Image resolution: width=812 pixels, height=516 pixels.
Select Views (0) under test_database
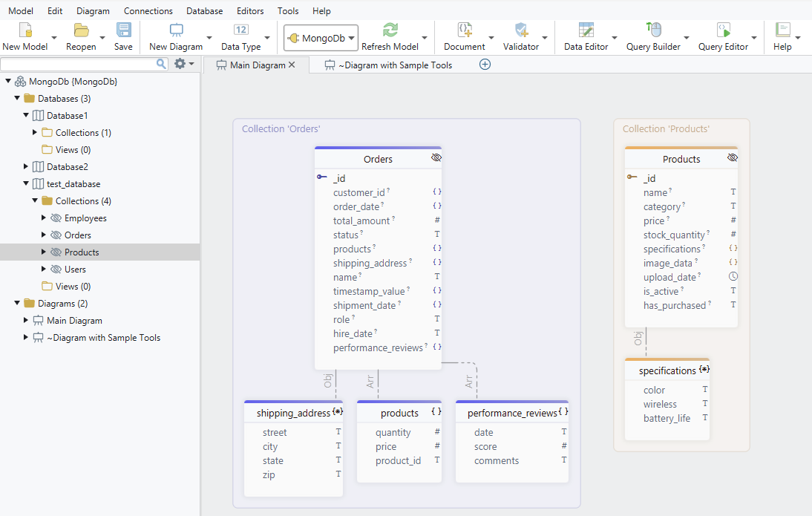pyautogui.click(x=73, y=287)
